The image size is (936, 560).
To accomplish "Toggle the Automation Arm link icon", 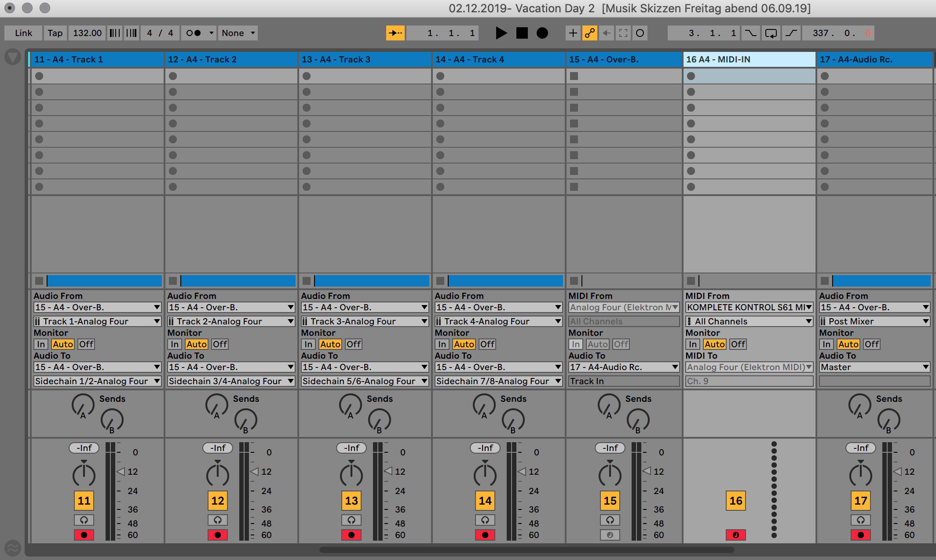I will click(589, 33).
